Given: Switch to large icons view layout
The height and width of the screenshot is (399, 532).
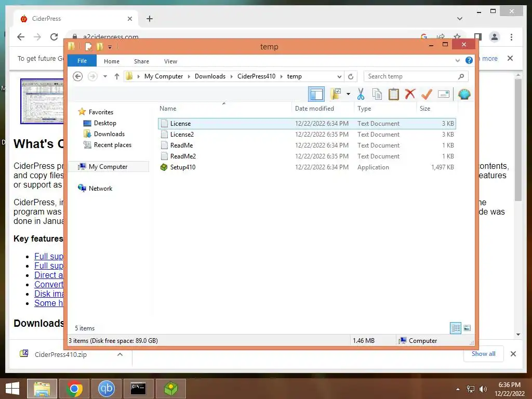Looking at the screenshot, I should coord(467,328).
